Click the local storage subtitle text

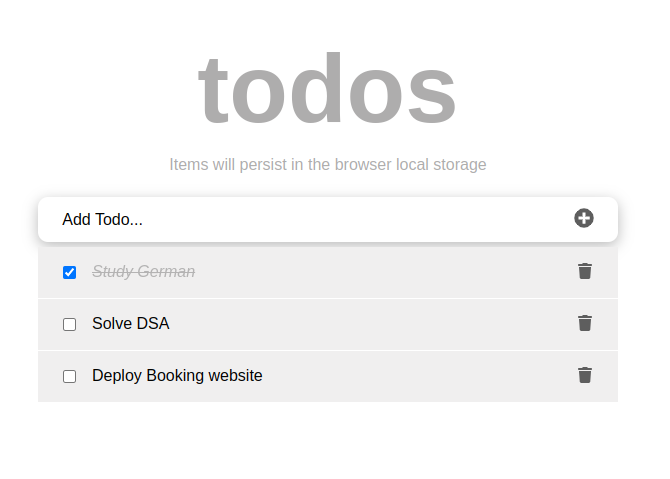[x=328, y=165]
